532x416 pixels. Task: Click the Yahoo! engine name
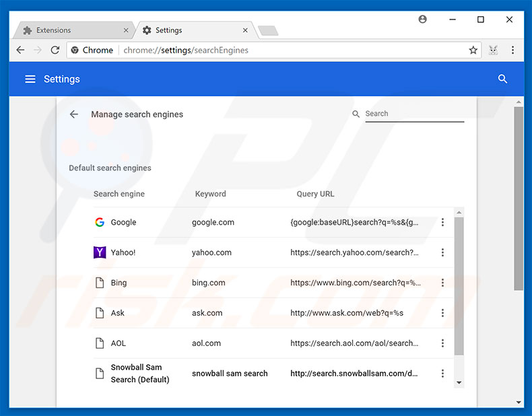123,252
